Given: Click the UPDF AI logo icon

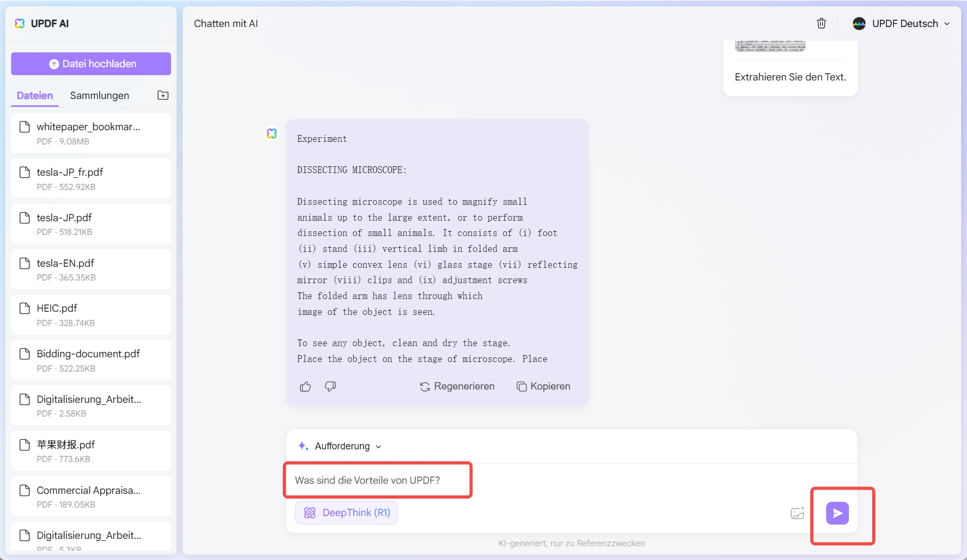Looking at the screenshot, I should point(20,23).
